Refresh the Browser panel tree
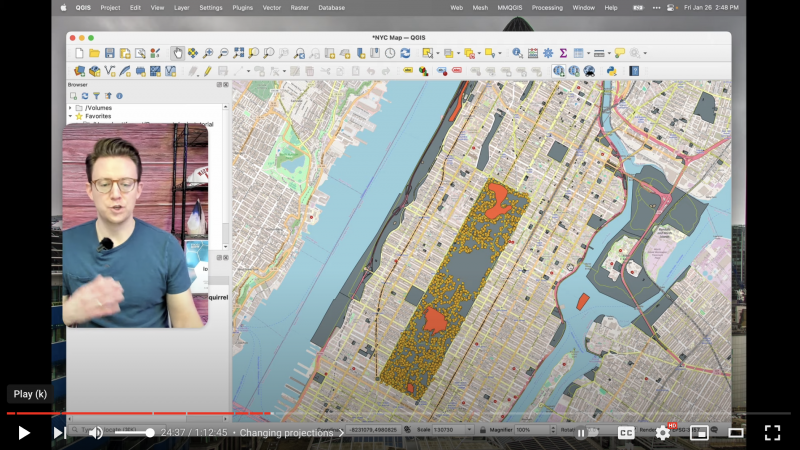The width and height of the screenshot is (800, 450). [85, 96]
